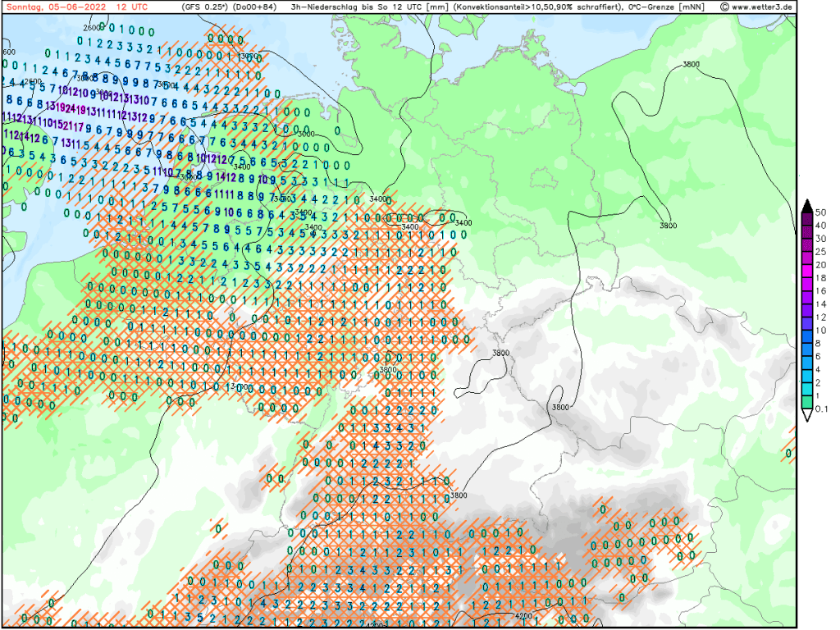Click the black upward arrow atop the color scale
Image resolution: width=840 pixels, height=630 pixels.
[x=807, y=204]
